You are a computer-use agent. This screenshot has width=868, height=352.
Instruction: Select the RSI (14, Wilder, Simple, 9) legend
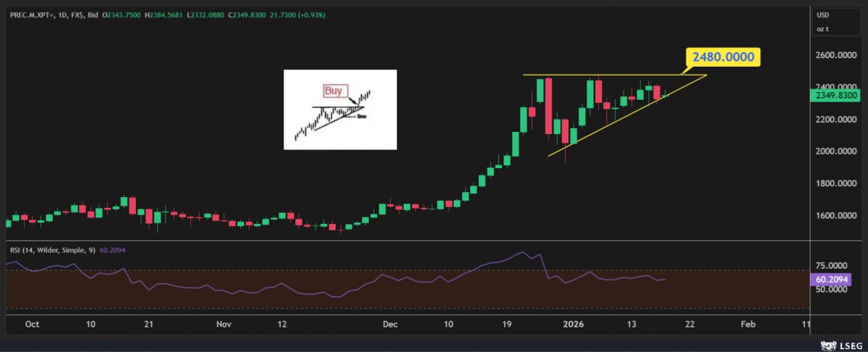coord(52,250)
